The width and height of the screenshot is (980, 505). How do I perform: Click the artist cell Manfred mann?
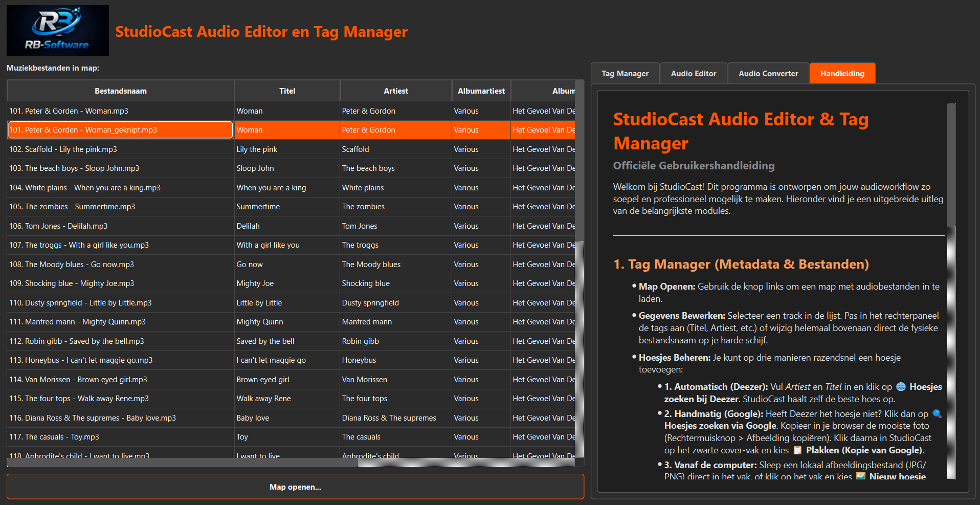[396, 322]
